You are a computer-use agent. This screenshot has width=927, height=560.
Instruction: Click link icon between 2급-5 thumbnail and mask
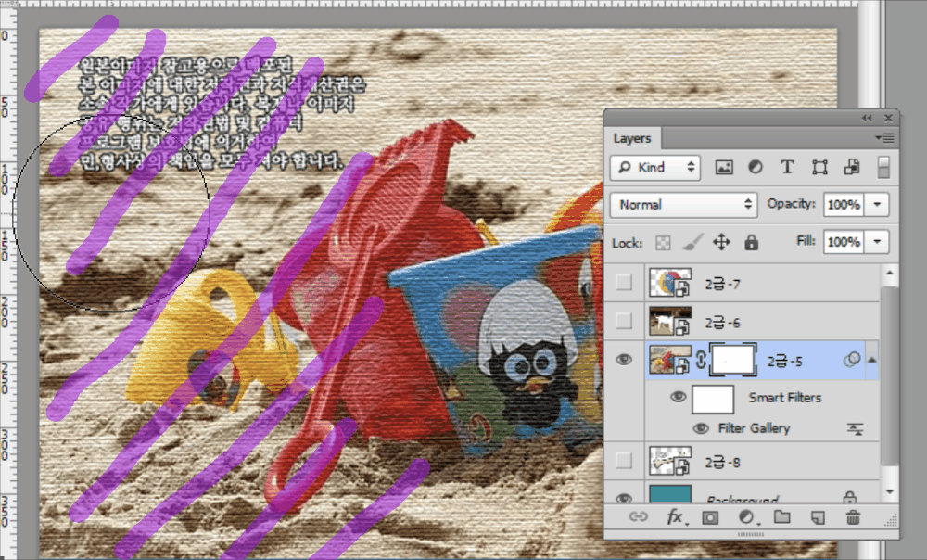click(701, 360)
